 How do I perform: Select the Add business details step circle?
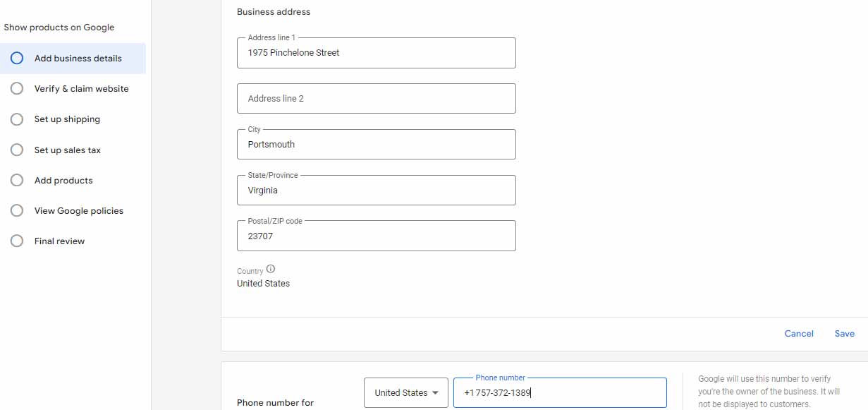click(x=17, y=59)
